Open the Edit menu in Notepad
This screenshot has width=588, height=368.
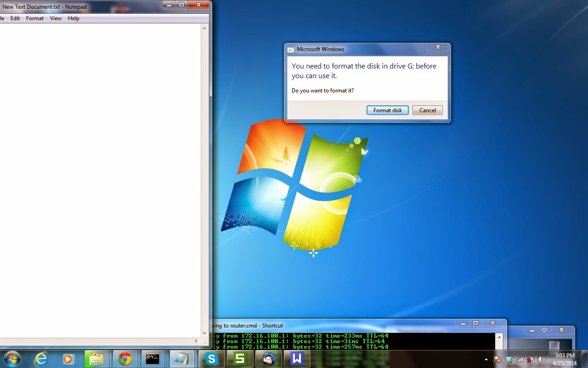(15, 18)
